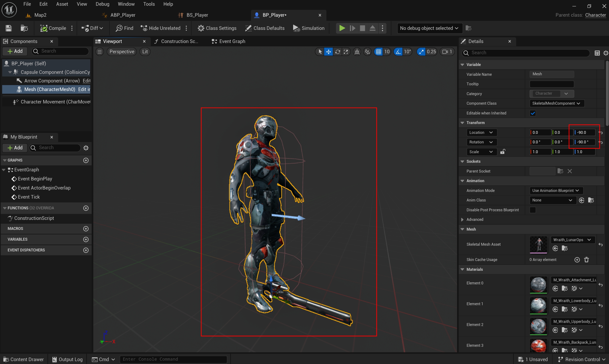The image size is (609, 364).
Task: Choose the Translate move tool
Action: [x=329, y=52]
